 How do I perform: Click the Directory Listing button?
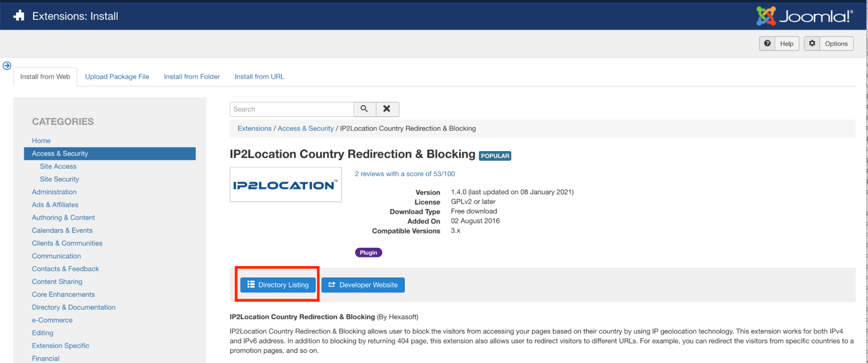point(278,285)
